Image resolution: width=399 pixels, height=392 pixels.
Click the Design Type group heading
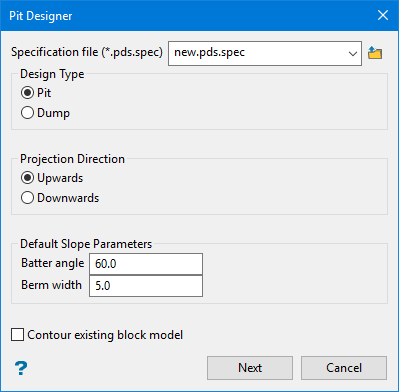52,74
